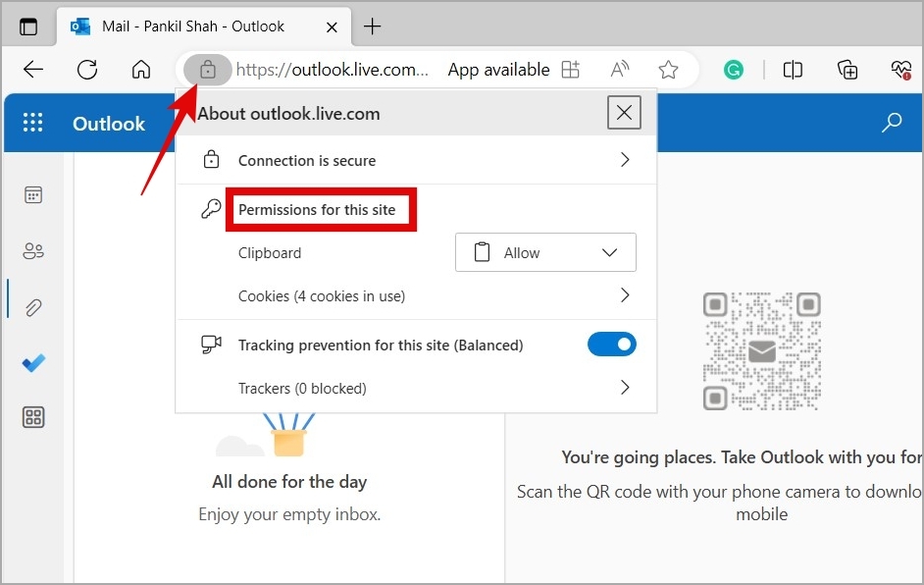This screenshot has width=924, height=585.
Task: Toggle Tracking prevention for this site
Action: [x=612, y=345]
